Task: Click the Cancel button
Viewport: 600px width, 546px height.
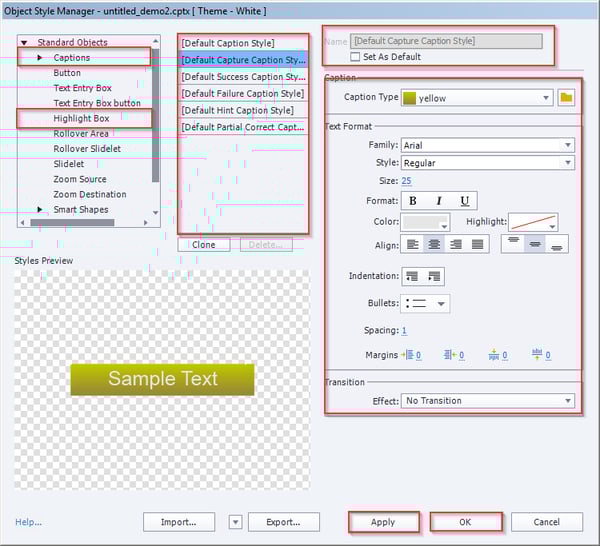Action: point(547,522)
